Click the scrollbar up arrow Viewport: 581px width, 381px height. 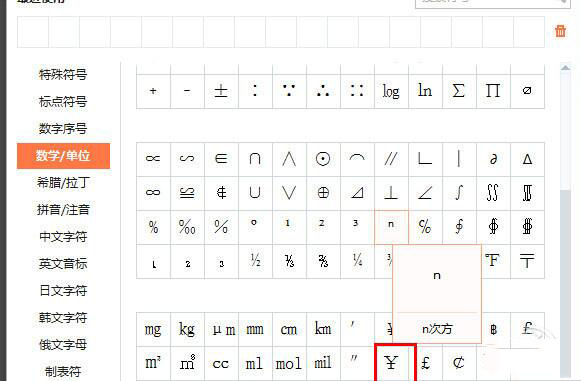point(565,68)
